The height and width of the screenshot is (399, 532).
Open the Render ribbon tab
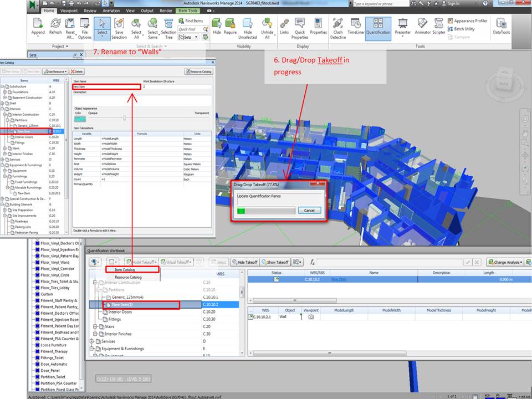166,11
